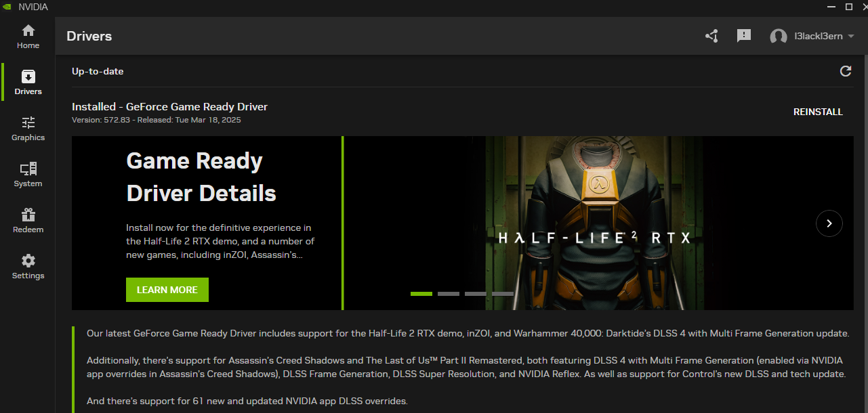Select the first carousel indicator
The height and width of the screenshot is (413, 868).
point(421,294)
